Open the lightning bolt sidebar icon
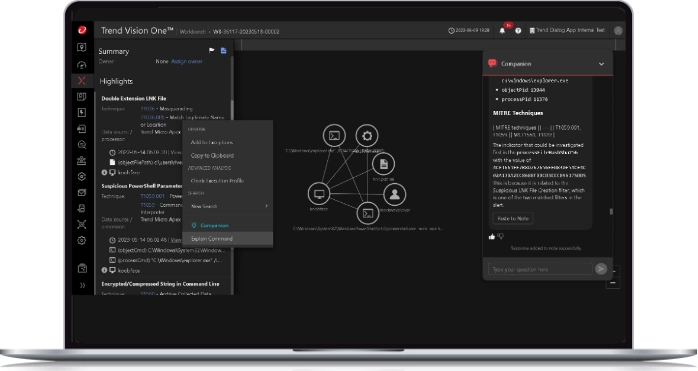698x371 pixels. tap(81, 112)
